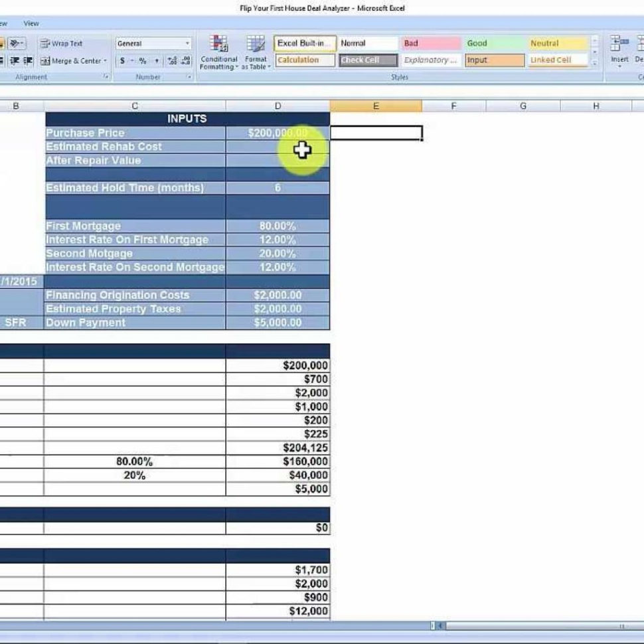Select the empty active cell E2
644x644 pixels.
[x=376, y=133]
